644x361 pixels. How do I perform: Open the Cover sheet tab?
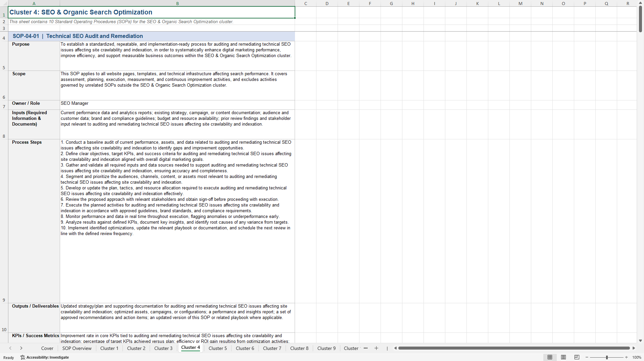(47, 348)
